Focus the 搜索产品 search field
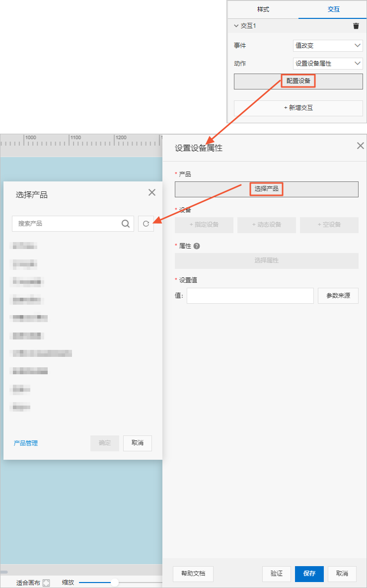This screenshot has height=588, width=367. (x=73, y=224)
